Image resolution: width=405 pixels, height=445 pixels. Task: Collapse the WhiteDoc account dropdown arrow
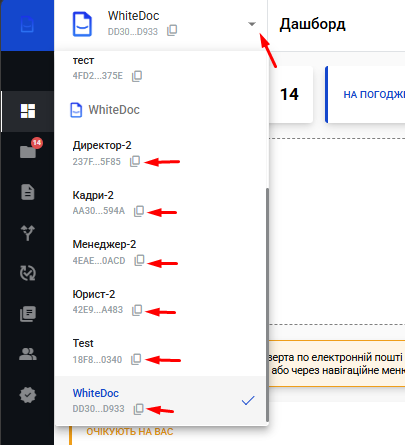click(x=252, y=24)
